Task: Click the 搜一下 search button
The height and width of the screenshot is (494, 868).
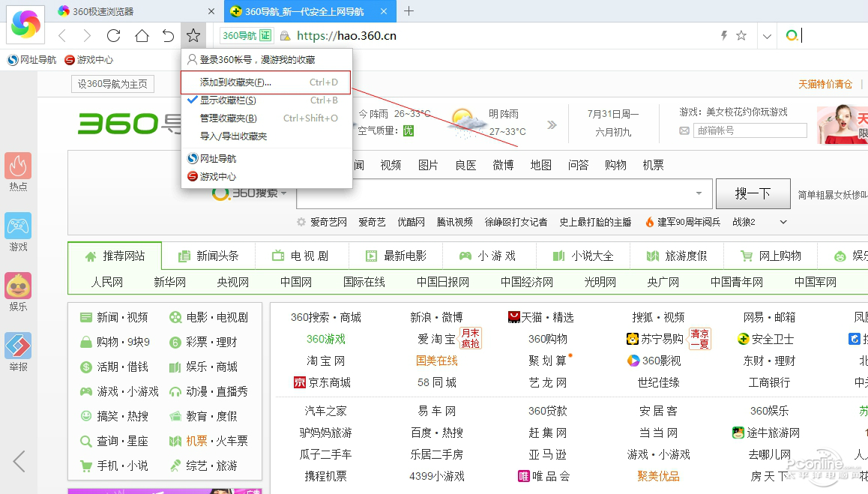Action: click(x=753, y=193)
